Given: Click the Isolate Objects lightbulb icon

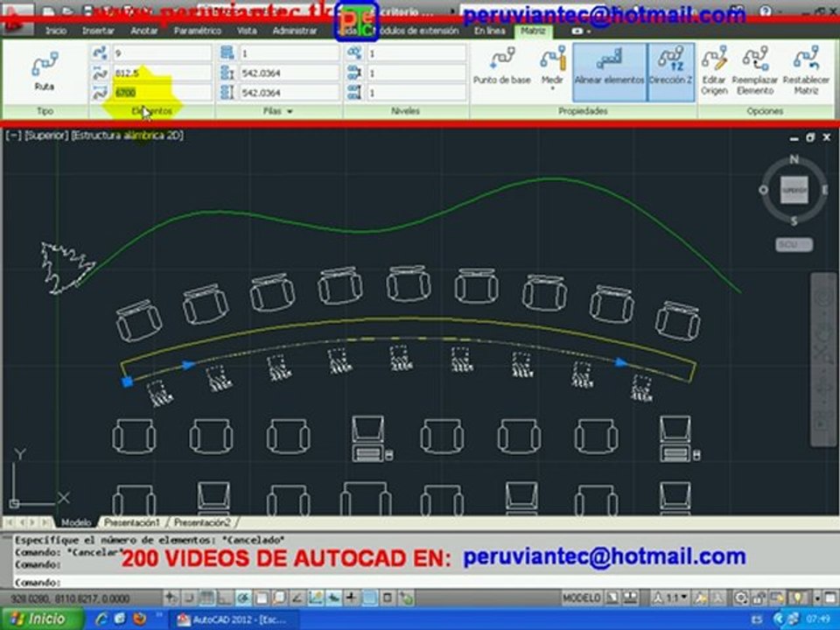Looking at the screenshot, I should (x=798, y=598).
